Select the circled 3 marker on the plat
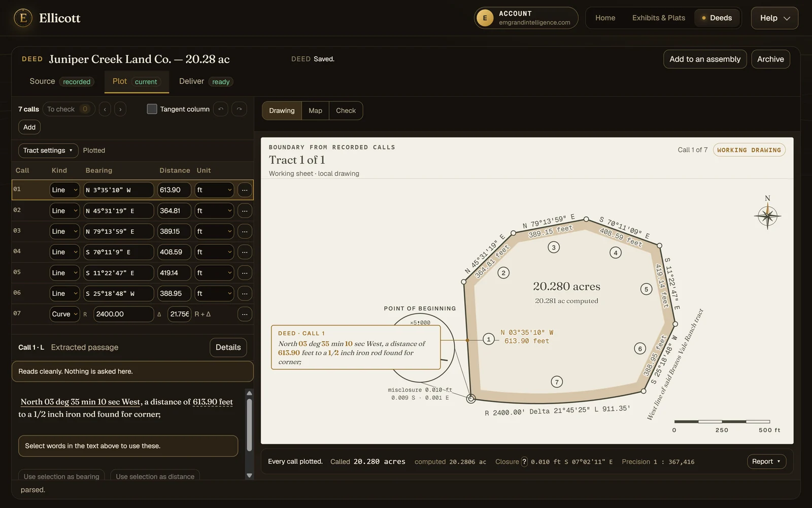Viewport: 812px width, 508px height. [554, 247]
